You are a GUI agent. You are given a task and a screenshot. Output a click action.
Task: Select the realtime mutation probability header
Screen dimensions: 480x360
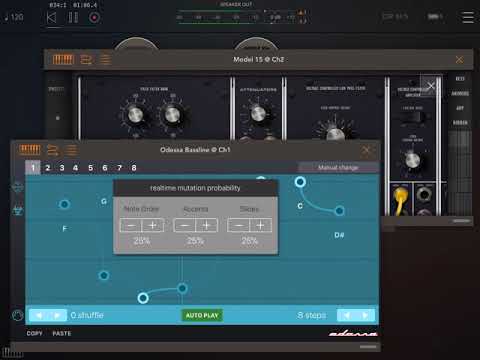pyautogui.click(x=195, y=188)
